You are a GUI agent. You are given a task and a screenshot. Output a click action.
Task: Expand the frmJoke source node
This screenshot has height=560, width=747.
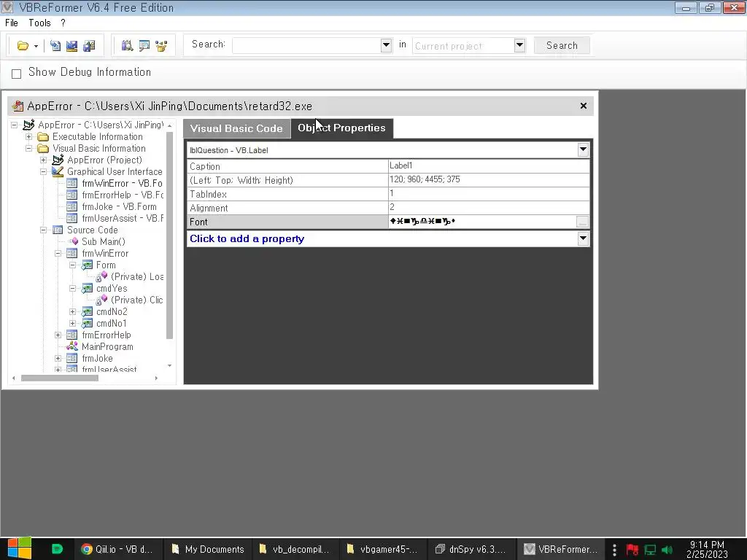pos(58,359)
